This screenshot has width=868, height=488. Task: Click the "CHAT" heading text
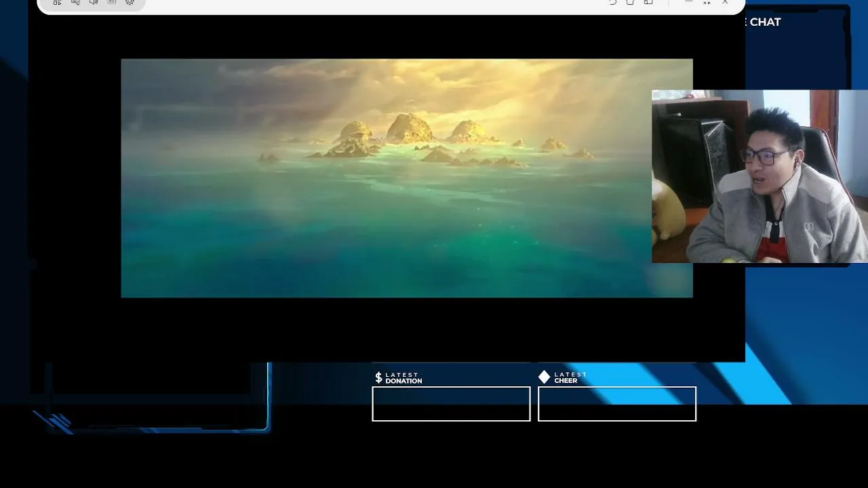(765, 22)
